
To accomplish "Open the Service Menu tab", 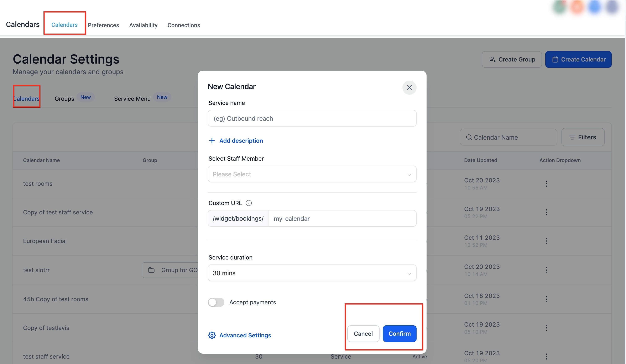I will [132, 99].
